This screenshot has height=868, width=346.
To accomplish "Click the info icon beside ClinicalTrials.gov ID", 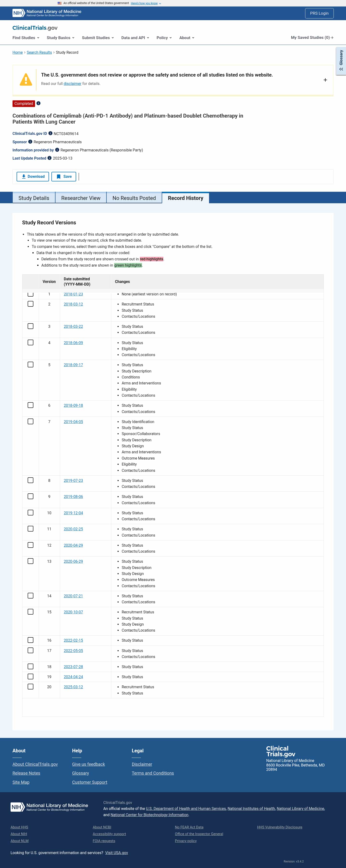I will click(x=50, y=133).
